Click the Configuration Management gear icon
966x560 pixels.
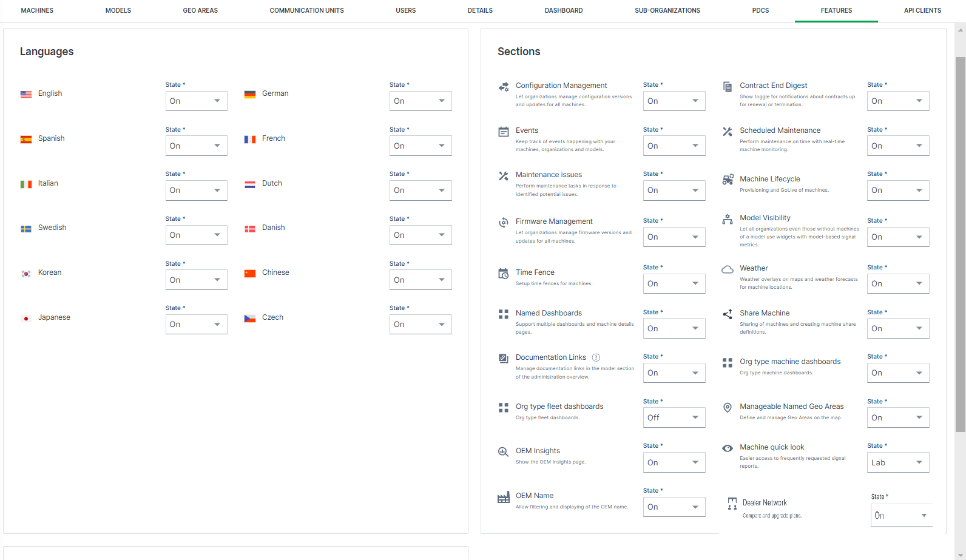[x=504, y=87]
